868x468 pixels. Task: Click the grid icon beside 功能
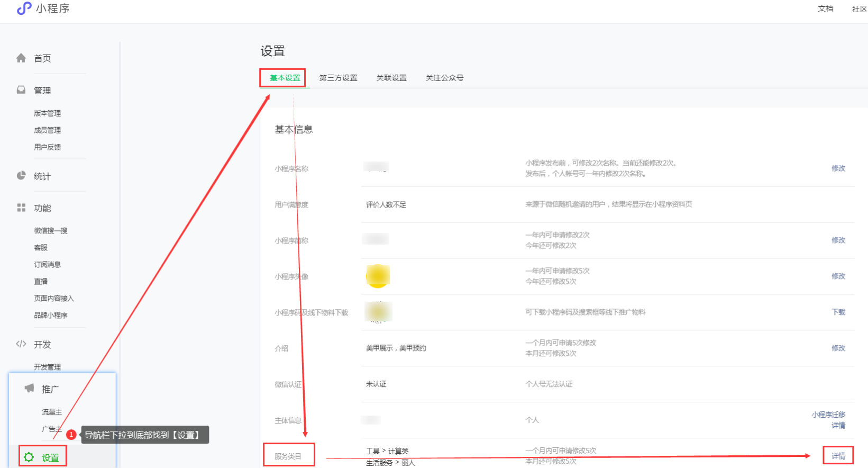click(21, 208)
